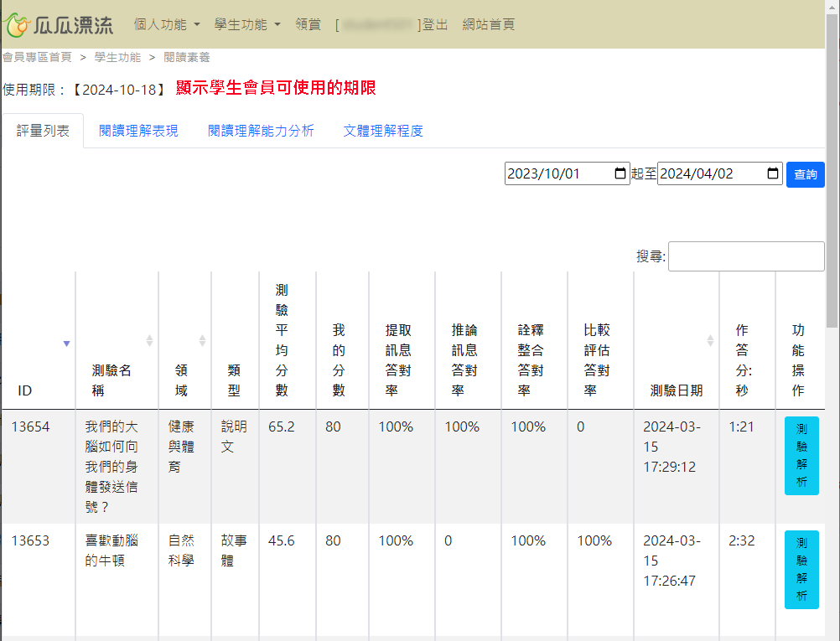Sort table by 測驗日期 column
This screenshot has width=840, height=641.
click(677, 340)
